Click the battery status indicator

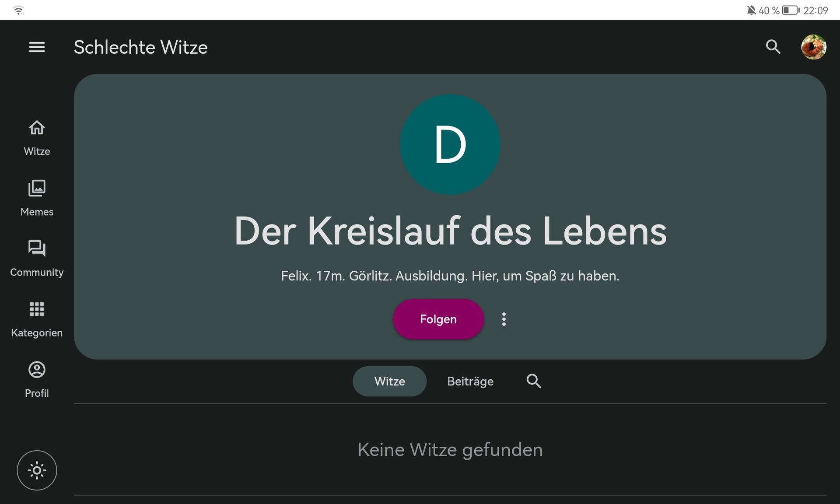tap(790, 10)
